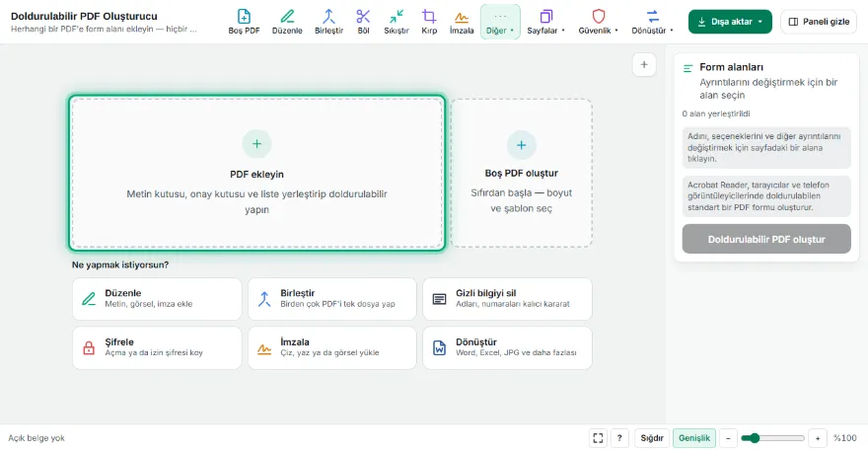Open the Gizli bilgiyi sil card
The image size is (868, 451).
click(508, 299)
